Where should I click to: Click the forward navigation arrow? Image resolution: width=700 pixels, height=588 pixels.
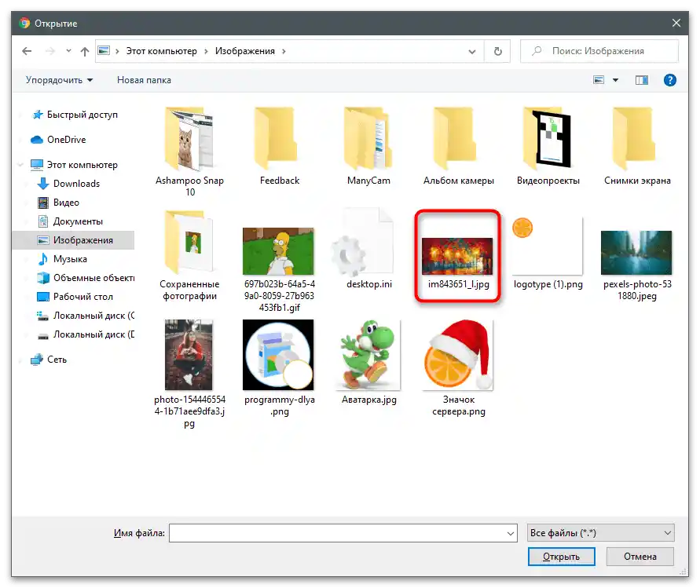click(50, 51)
